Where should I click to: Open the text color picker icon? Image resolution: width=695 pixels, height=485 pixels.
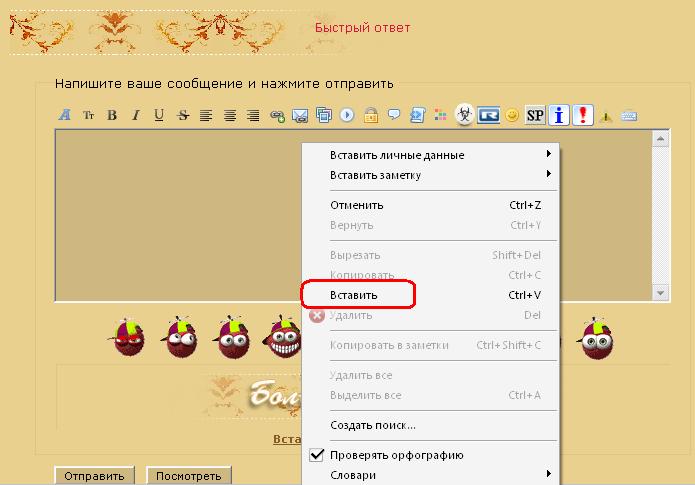pyautogui.click(x=440, y=116)
